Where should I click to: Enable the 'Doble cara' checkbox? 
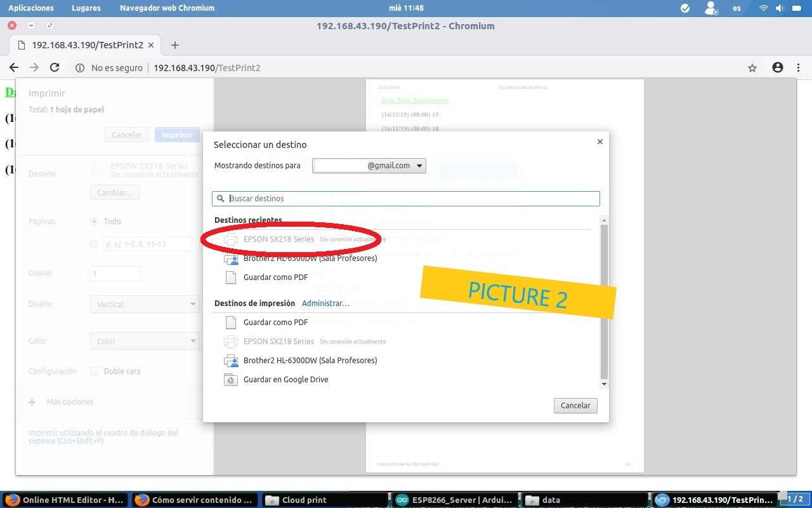coord(94,371)
